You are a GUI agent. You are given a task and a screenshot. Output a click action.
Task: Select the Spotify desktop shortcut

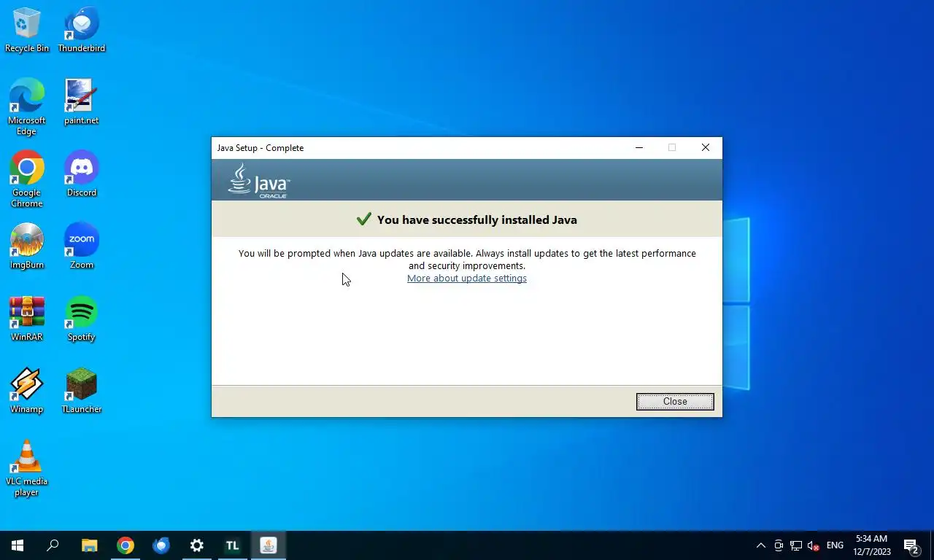click(x=82, y=318)
